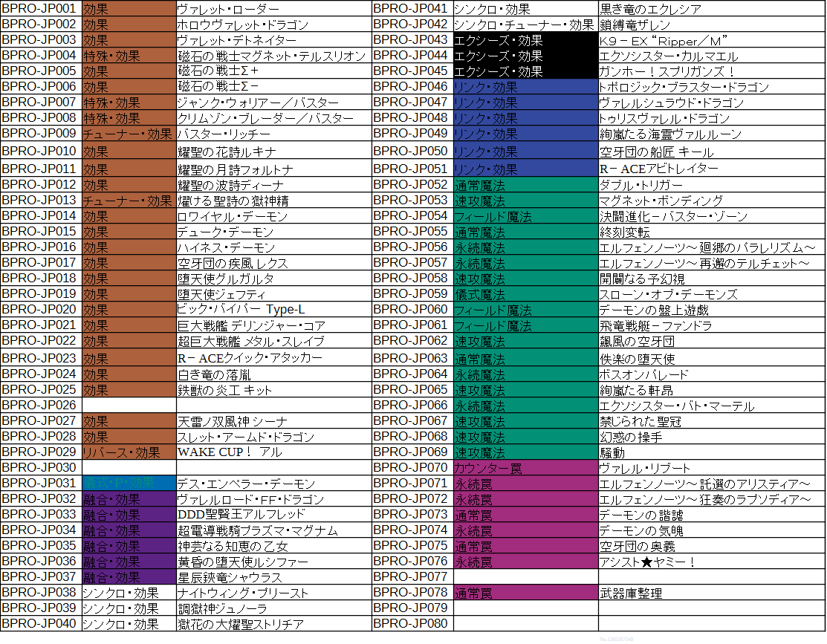The width and height of the screenshot is (827, 644).
Task: Click the シンクロ・チューナー・効果 cell
Action: coord(525,25)
